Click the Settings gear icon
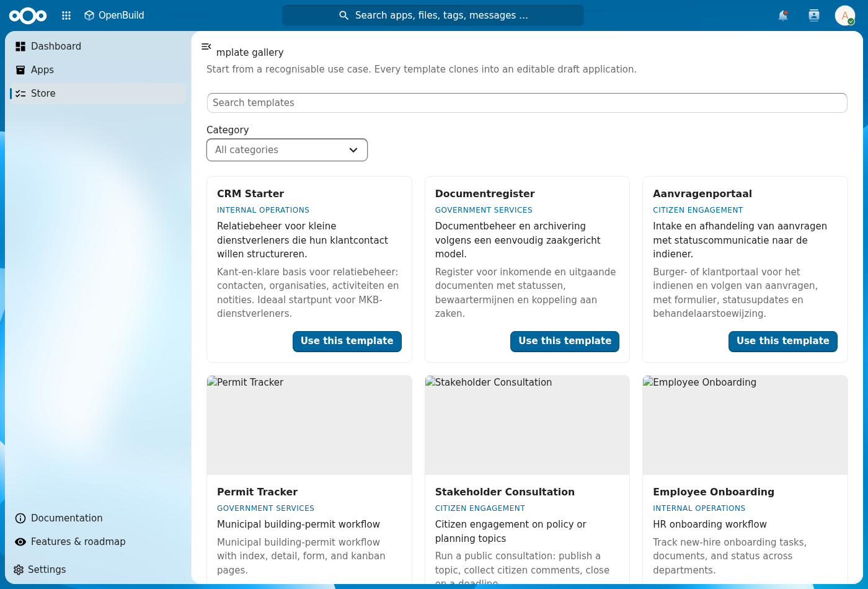This screenshot has width=868, height=589. click(19, 570)
